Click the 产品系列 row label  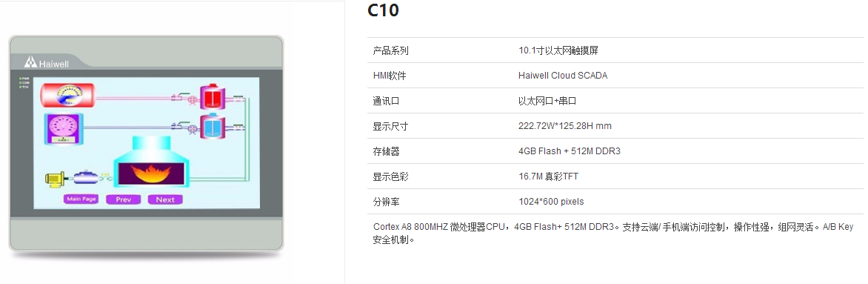(x=391, y=50)
